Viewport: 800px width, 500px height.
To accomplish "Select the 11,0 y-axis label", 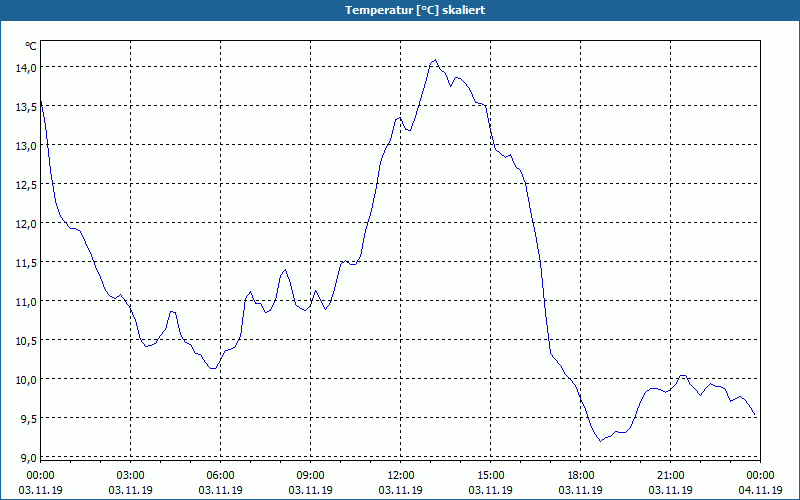I will [x=26, y=302].
